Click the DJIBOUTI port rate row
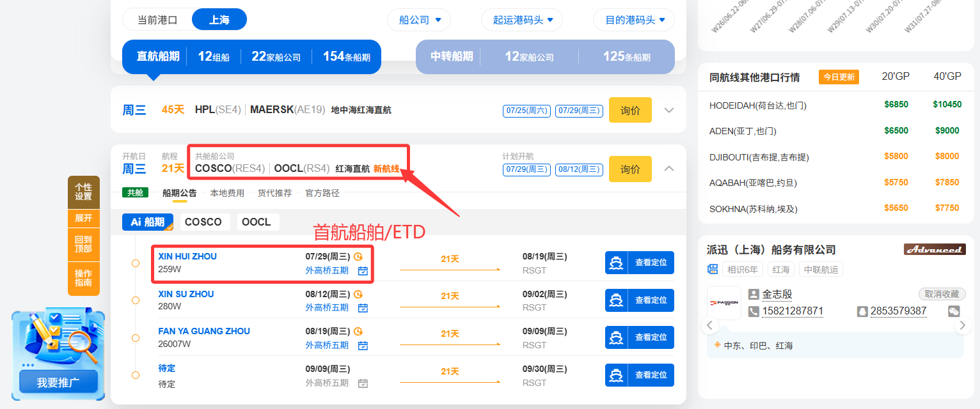This screenshot has height=409, width=980. click(x=835, y=157)
